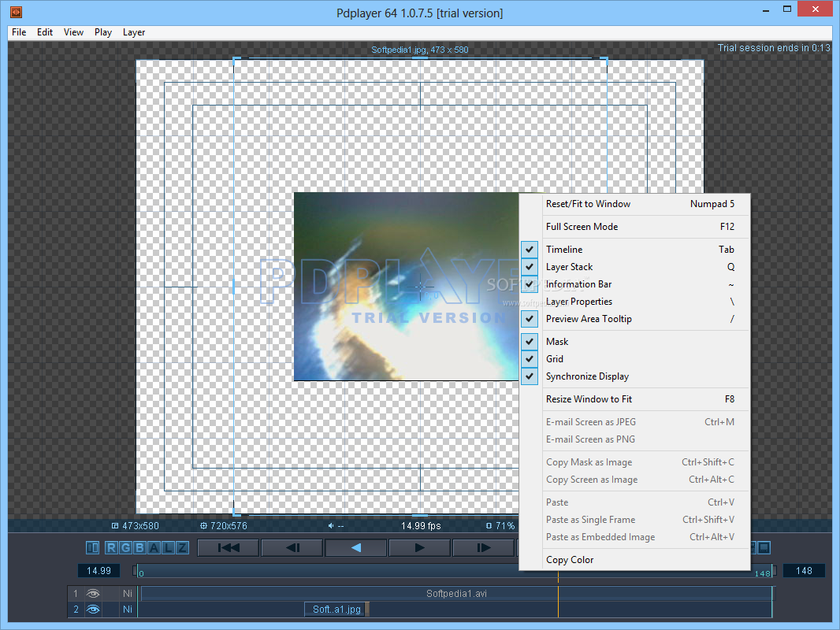Open the Edit menu

pyautogui.click(x=44, y=32)
